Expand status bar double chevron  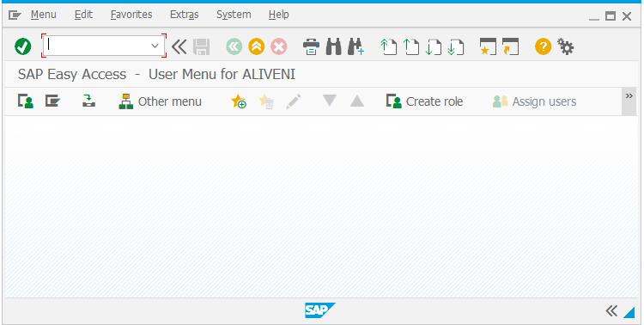pos(611,311)
